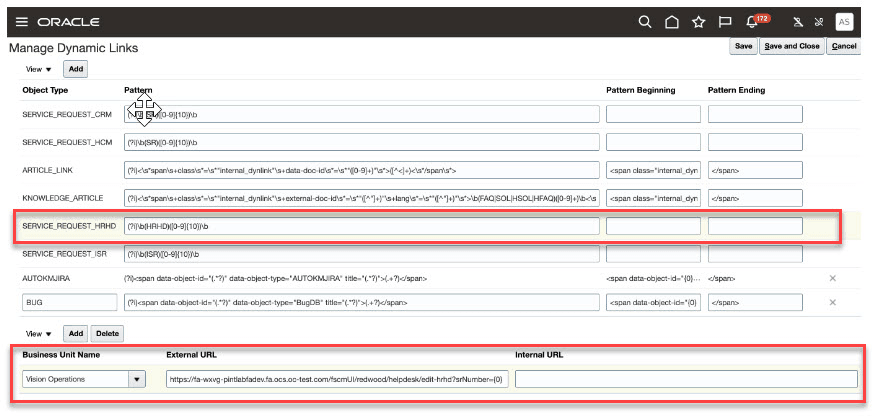889x416 pixels.
Task: Open favorites star icon
Action: point(698,22)
